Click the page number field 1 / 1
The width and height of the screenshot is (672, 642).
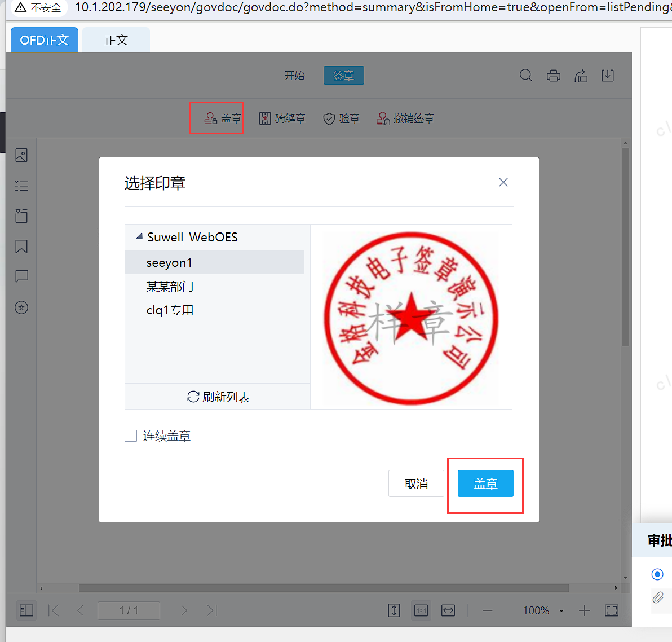[x=129, y=610]
